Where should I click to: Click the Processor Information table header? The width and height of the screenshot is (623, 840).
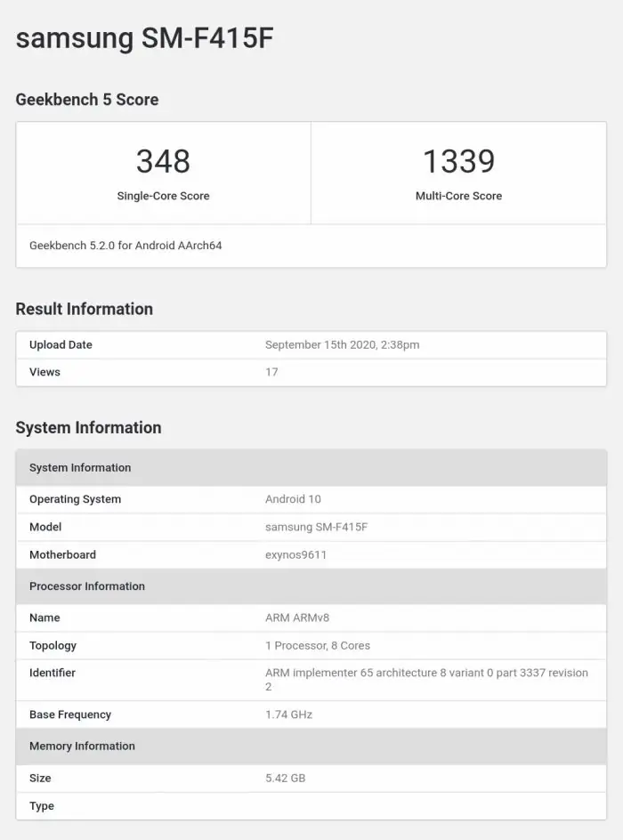[x=311, y=586]
